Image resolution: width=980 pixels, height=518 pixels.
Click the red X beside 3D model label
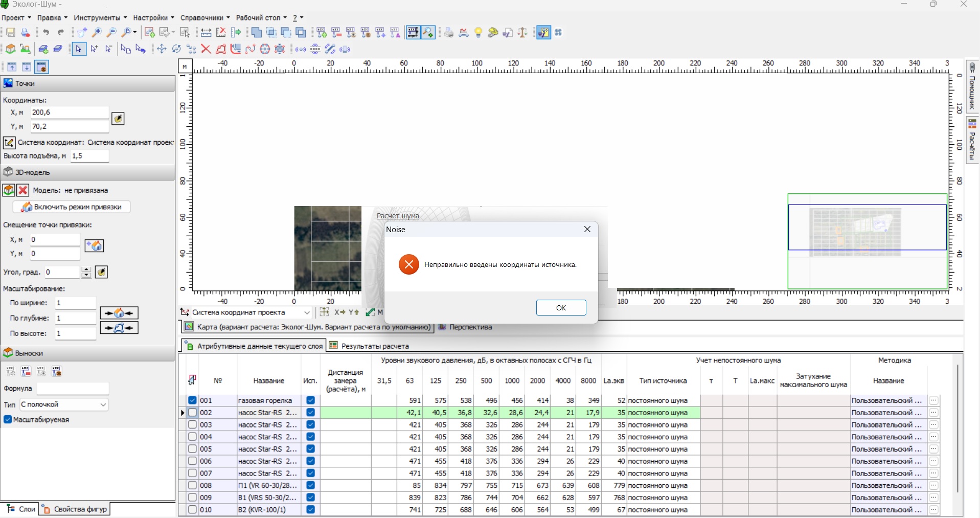click(x=23, y=190)
